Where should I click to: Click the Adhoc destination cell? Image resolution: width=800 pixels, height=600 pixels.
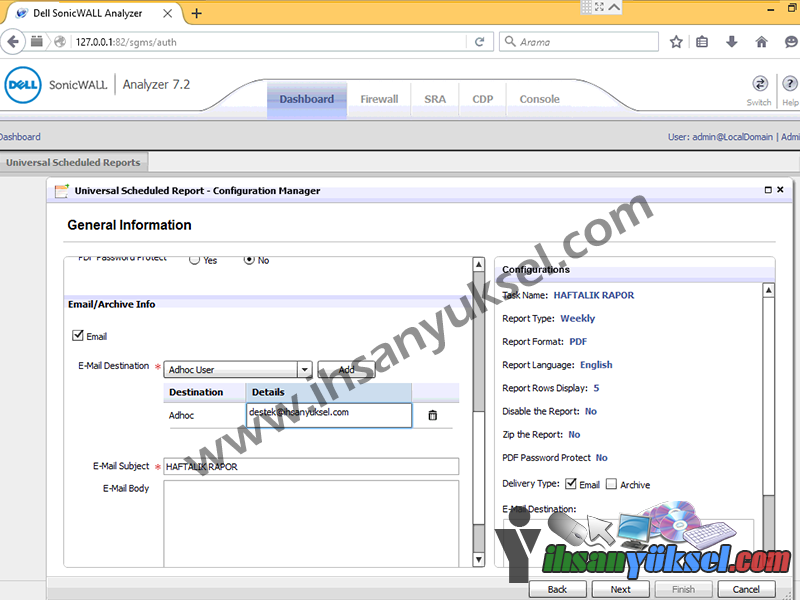point(182,415)
